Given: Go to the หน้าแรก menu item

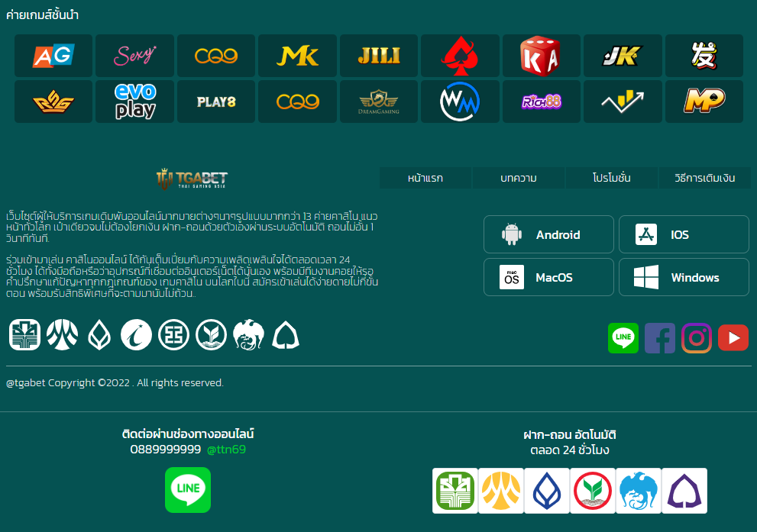Looking at the screenshot, I should tap(425, 178).
